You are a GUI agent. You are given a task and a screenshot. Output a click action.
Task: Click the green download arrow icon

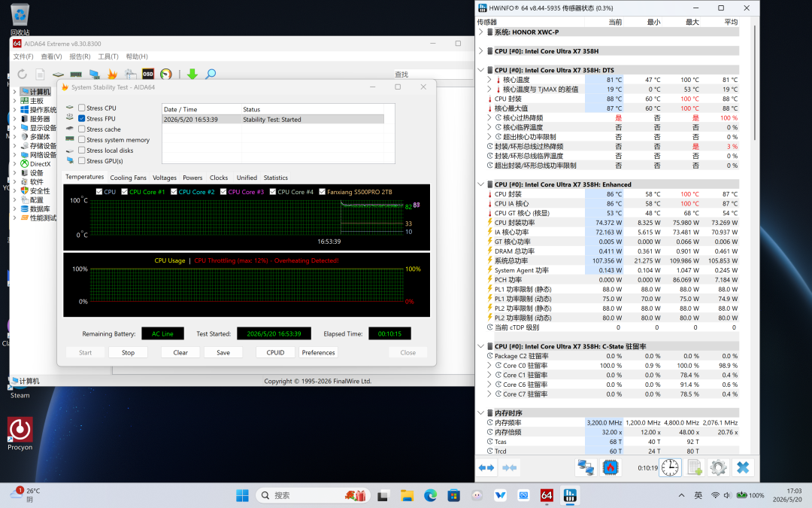(x=192, y=74)
